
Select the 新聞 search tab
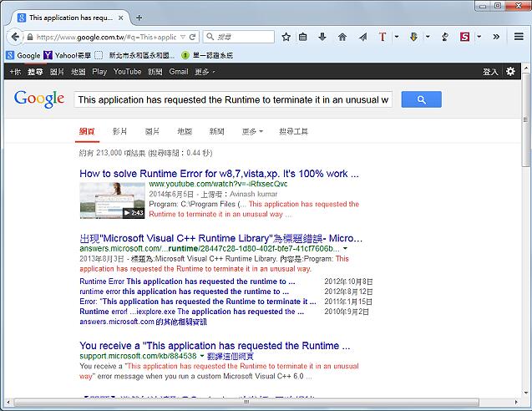(x=217, y=131)
